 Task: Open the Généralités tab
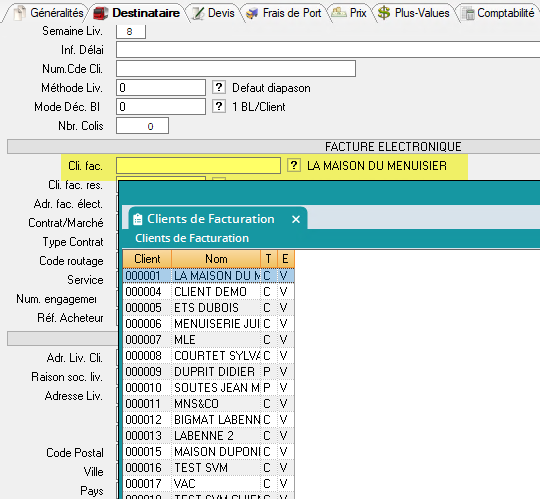tap(49, 13)
